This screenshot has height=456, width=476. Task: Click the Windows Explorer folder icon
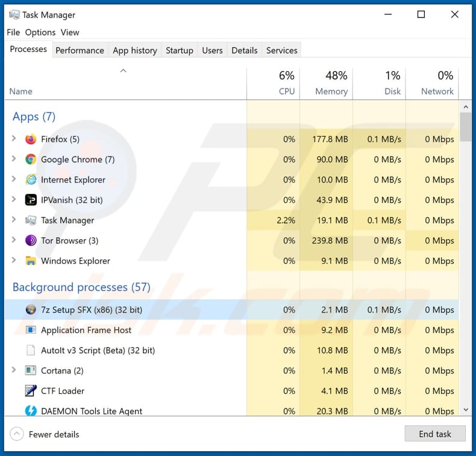31,261
